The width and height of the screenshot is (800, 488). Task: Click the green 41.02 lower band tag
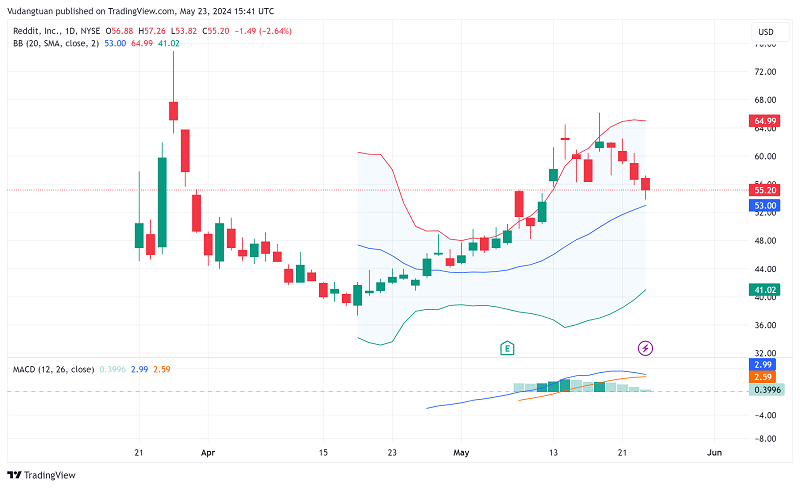[765, 290]
